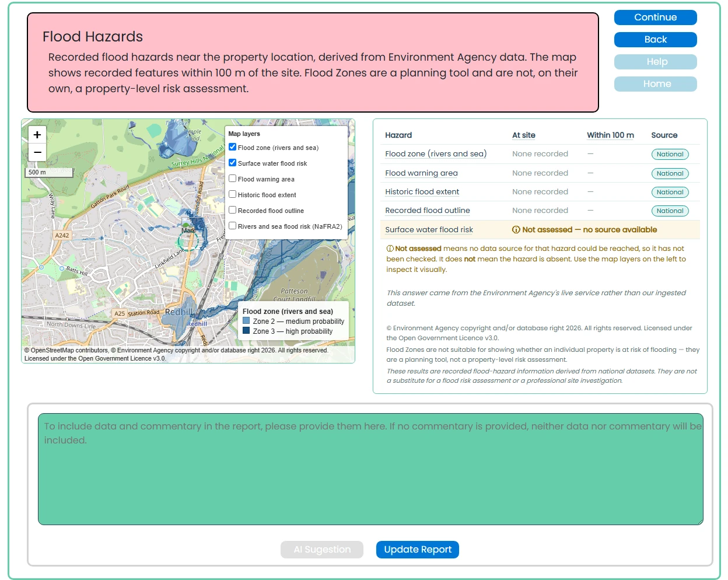
Task: Zoom out on the flood map
Action: tap(37, 152)
